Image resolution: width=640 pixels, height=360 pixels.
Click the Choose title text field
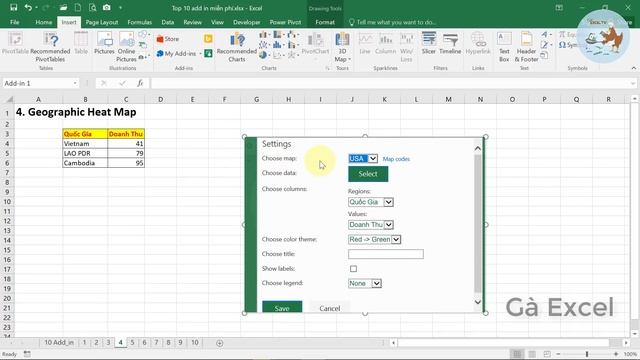click(386, 254)
